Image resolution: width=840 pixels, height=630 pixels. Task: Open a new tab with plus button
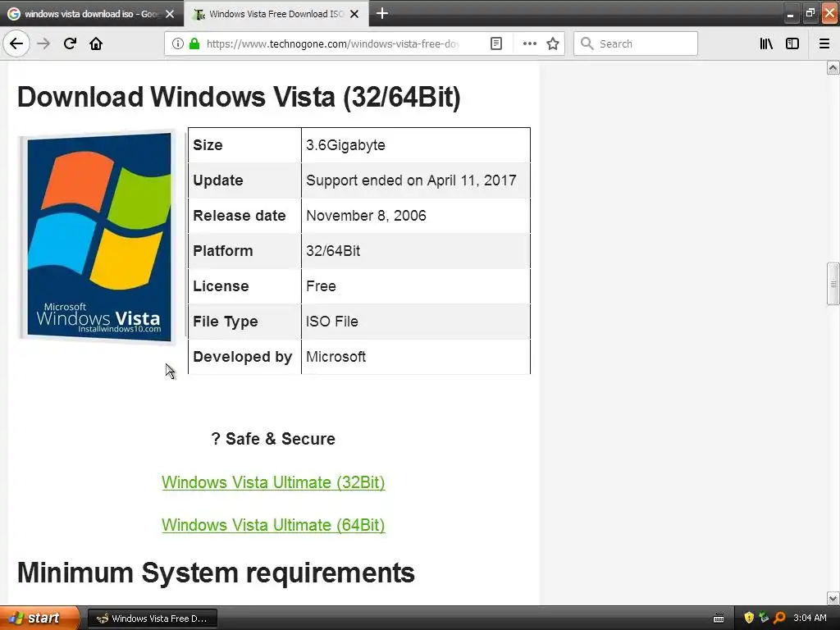click(x=382, y=13)
